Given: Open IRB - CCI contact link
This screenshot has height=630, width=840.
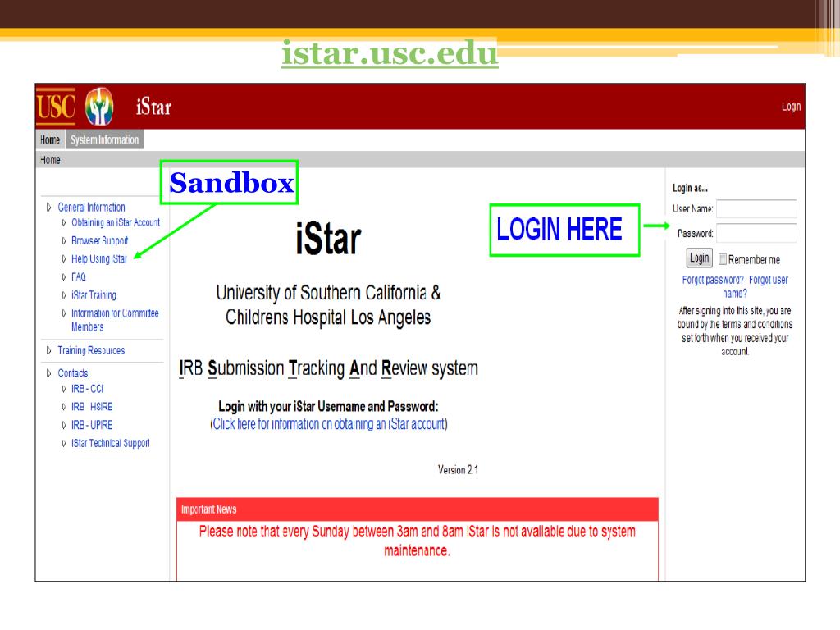Looking at the screenshot, I should tap(87, 389).
